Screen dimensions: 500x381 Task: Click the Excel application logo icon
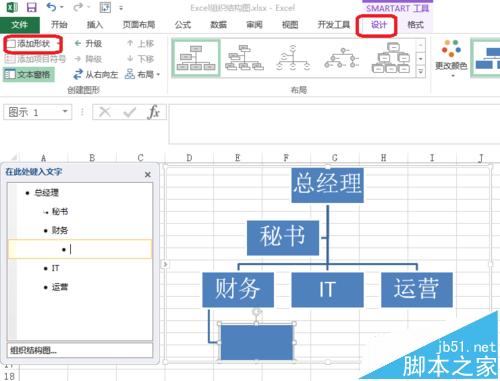[x=12, y=7]
